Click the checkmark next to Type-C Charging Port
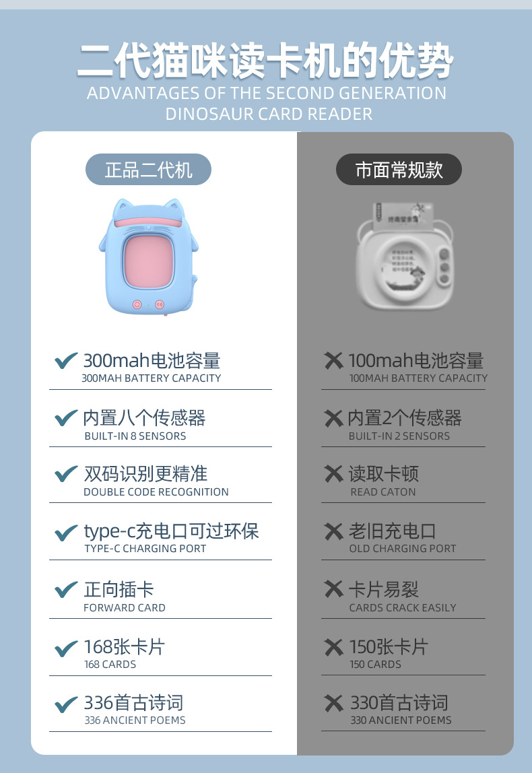 tap(66, 532)
